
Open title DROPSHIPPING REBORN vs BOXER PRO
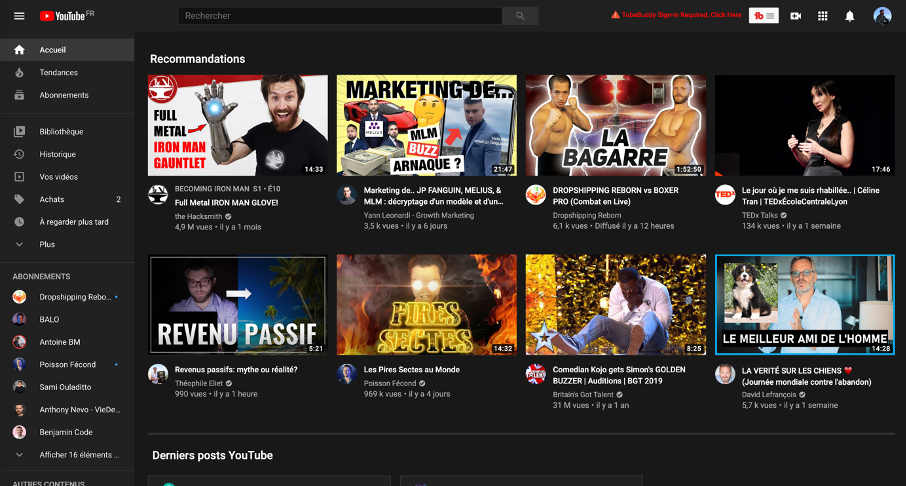tap(615, 195)
